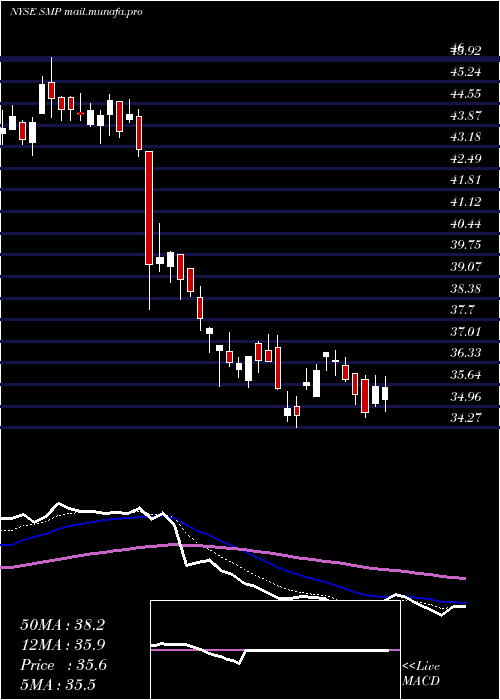
Task: Select the 36.33 price axis label
Action: pyautogui.click(x=466, y=353)
